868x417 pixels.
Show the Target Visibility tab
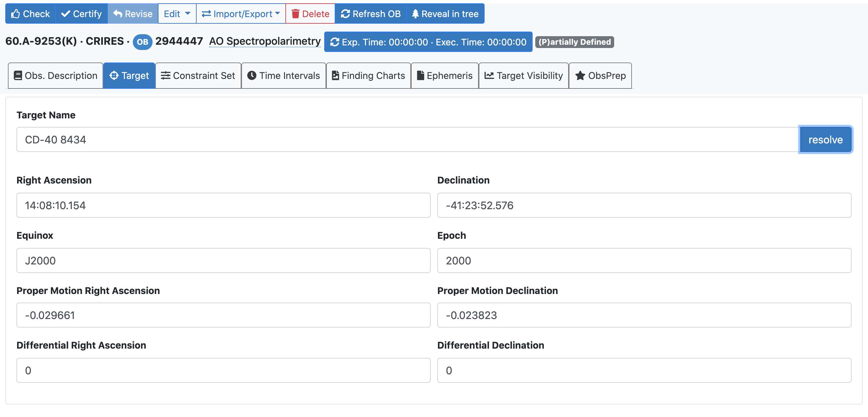523,76
